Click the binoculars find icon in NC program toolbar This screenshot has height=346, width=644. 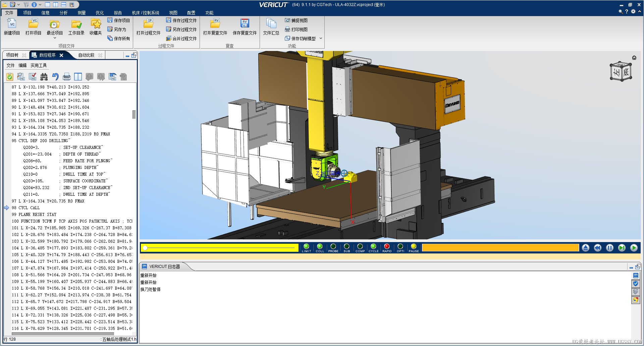[44, 77]
